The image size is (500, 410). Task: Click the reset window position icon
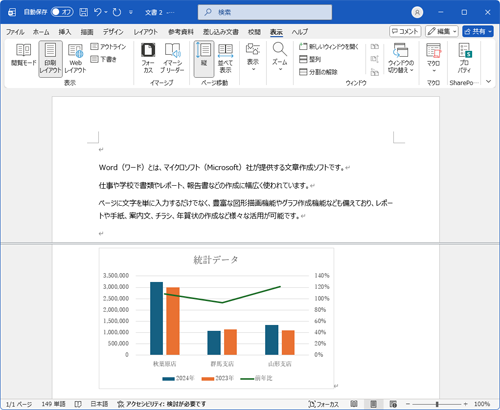coord(375,72)
